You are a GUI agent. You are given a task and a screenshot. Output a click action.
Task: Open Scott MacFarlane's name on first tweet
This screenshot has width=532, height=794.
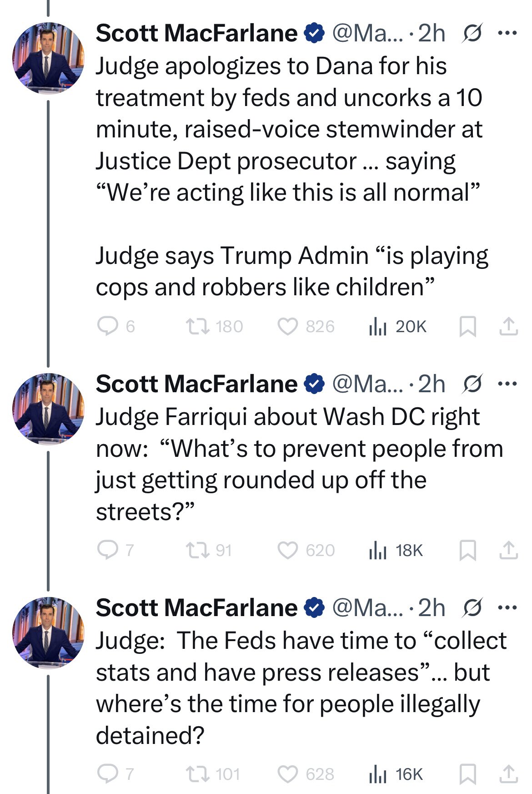pyautogui.click(x=196, y=33)
